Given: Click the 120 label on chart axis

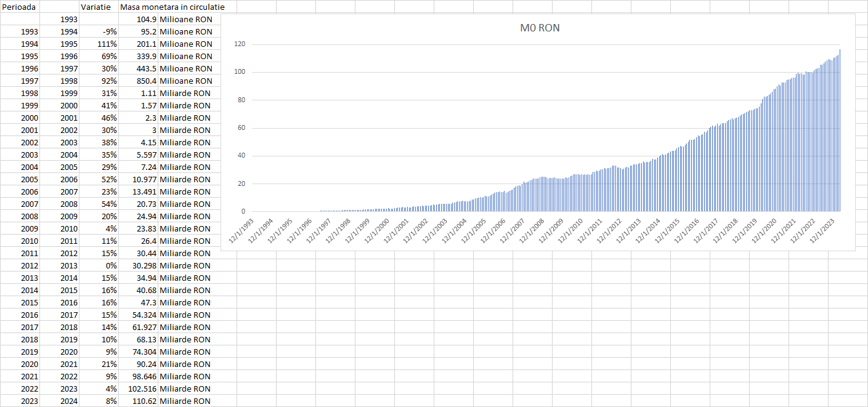Looking at the screenshot, I should [240, 44].
